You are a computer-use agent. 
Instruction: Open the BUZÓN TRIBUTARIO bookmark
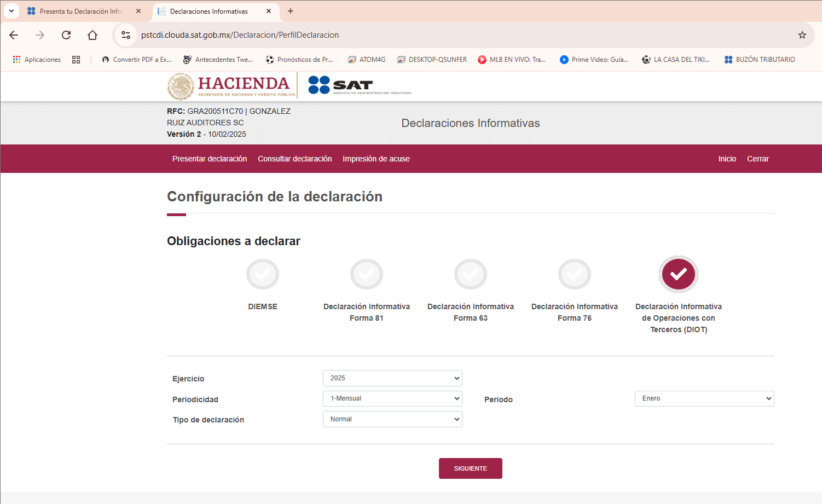[760, 59]
